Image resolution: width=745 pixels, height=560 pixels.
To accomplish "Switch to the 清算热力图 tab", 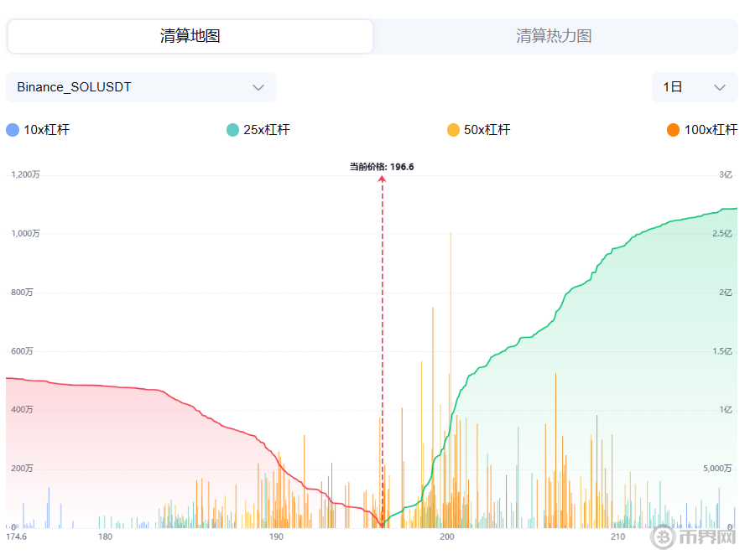I will pos(554,36).
